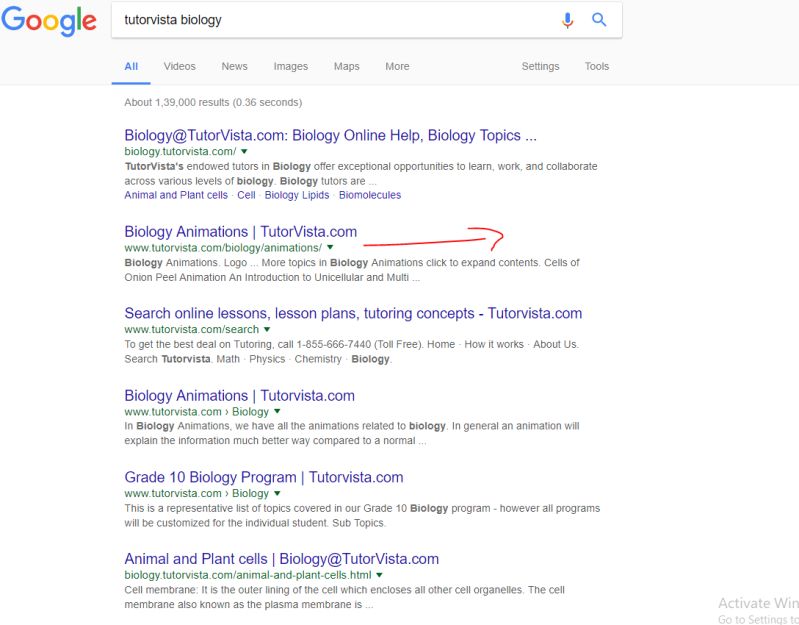Expand dropdown arrow under Biology Animations | Tutorvista.com
Image resolution: width=799 pixels, height=625 pixels.
click(277, 412)
